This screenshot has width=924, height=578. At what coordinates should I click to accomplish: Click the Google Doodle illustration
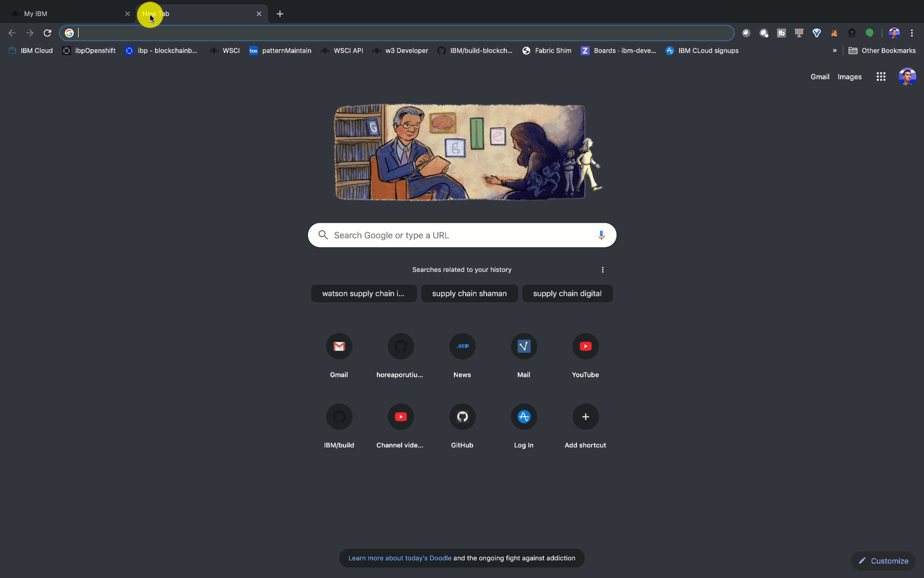[x=467, y=152]
